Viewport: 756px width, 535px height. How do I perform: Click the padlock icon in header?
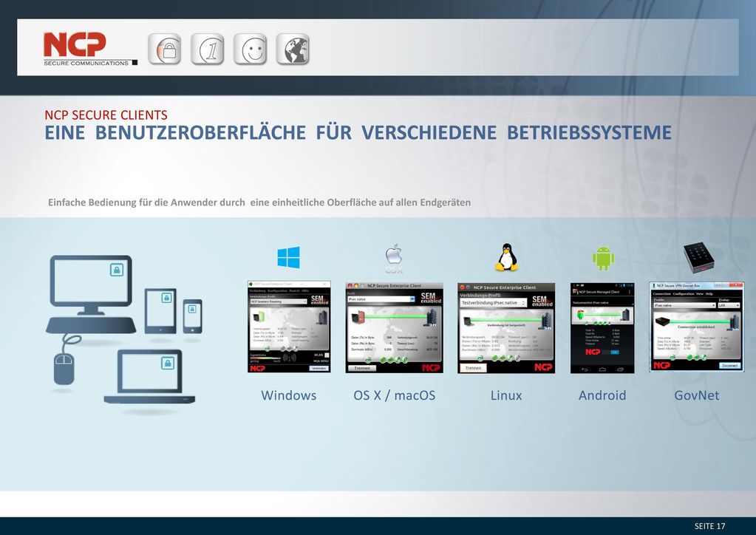164,50
